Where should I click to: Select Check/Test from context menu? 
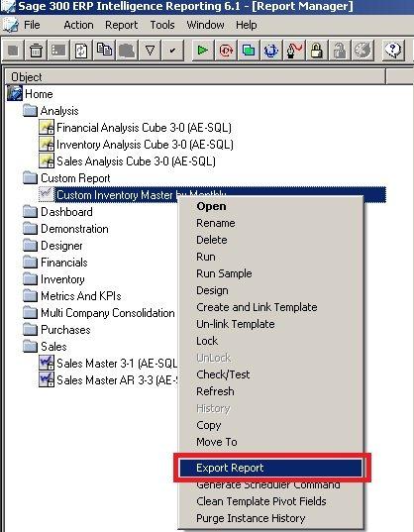point(270,374)
